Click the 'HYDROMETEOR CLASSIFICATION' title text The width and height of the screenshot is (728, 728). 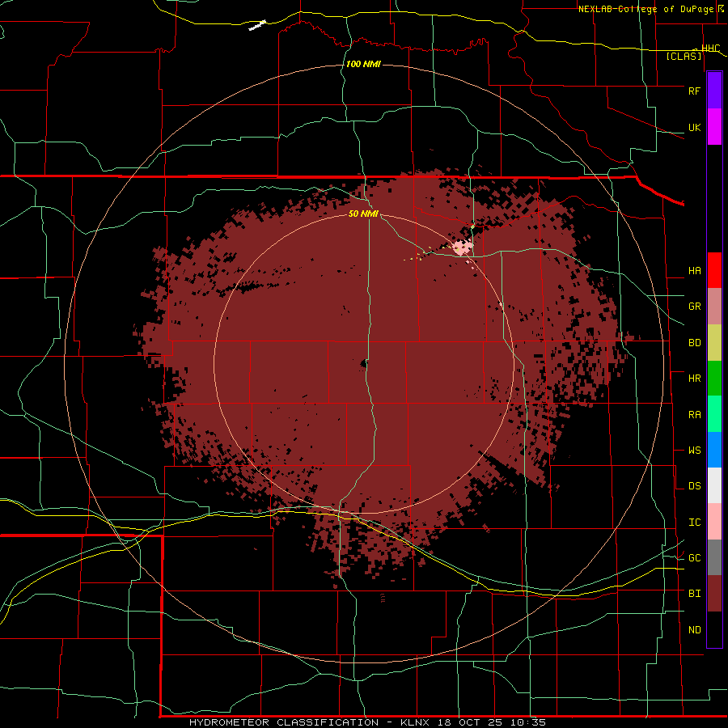[x=284, y=722]
